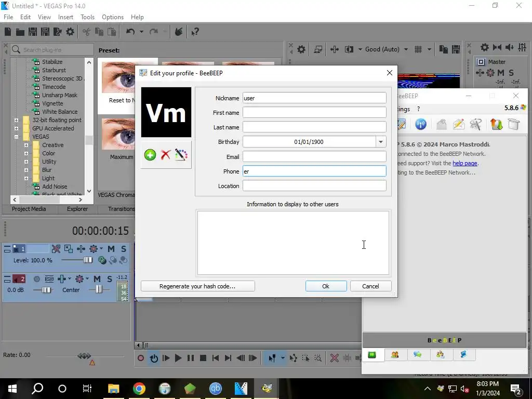Click the video track Level slider handle

click(87, 260)
